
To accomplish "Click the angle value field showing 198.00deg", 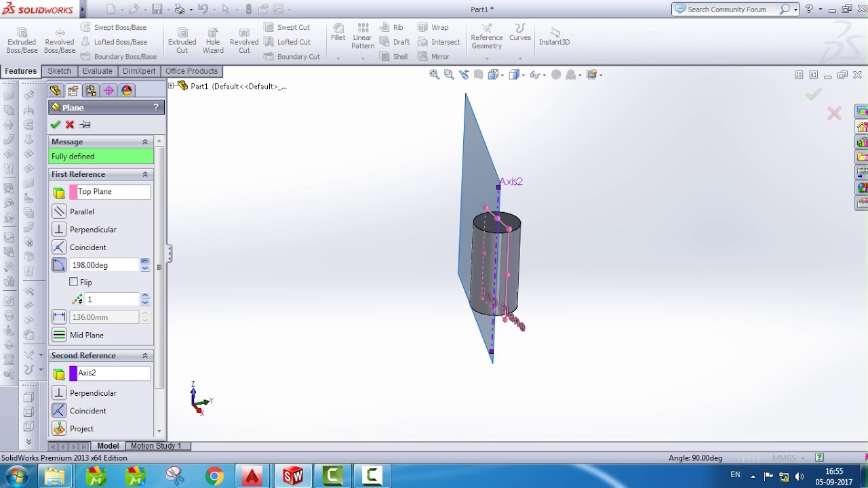I will click(104, 265).
